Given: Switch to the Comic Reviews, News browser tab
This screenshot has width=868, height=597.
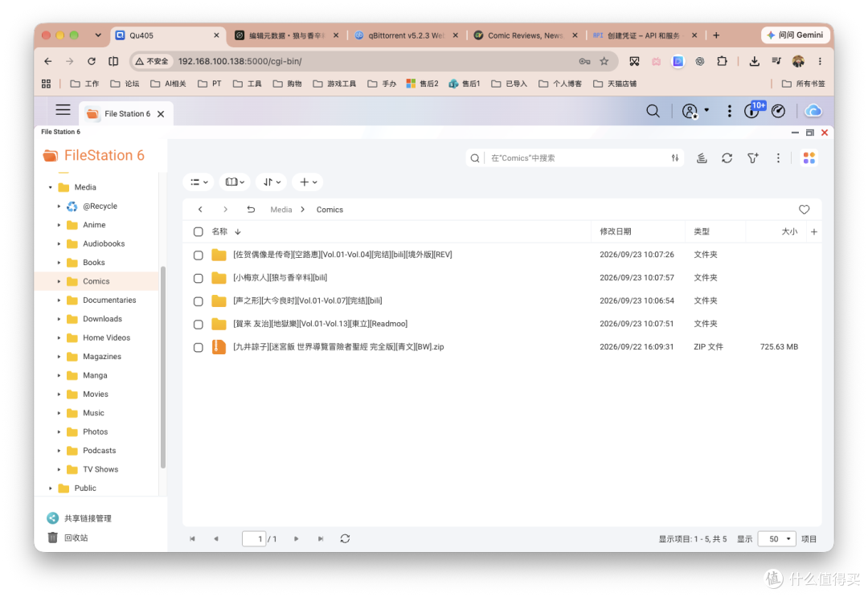Looking at the screenshot, I should click(x=526, y=35).
